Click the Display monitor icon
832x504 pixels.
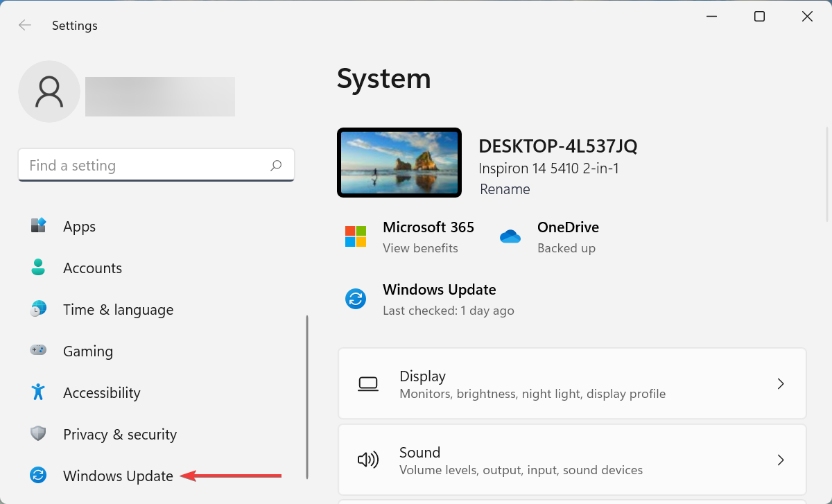point(368,383)
